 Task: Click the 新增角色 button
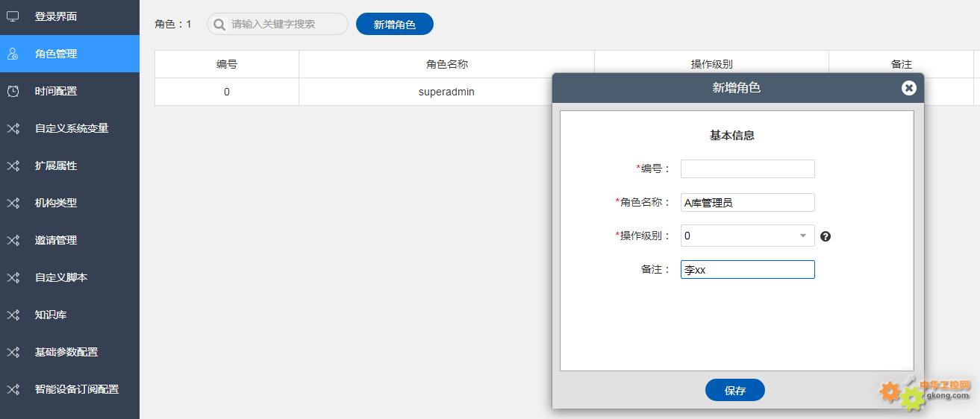(395, 24)
